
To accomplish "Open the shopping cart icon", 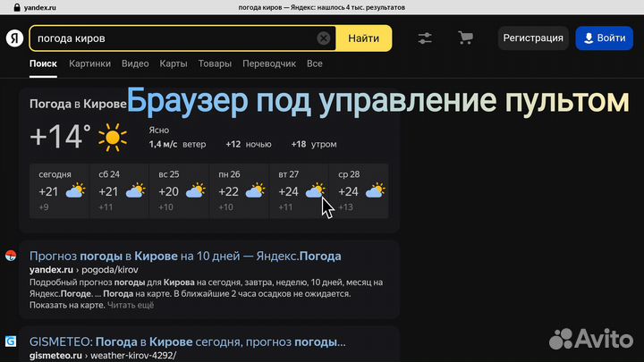I will pyautogui.click(x=465, y=38).
